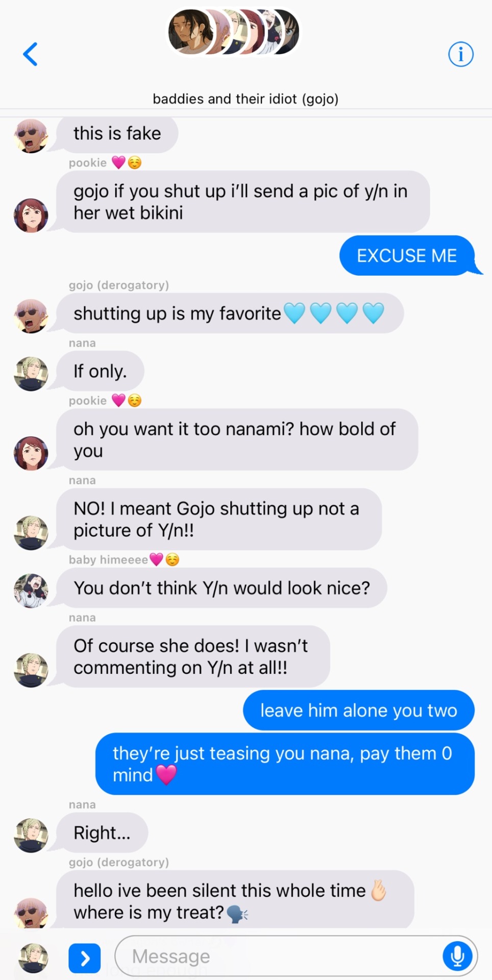Tap baby himeeee's avatar

[31, 591]
